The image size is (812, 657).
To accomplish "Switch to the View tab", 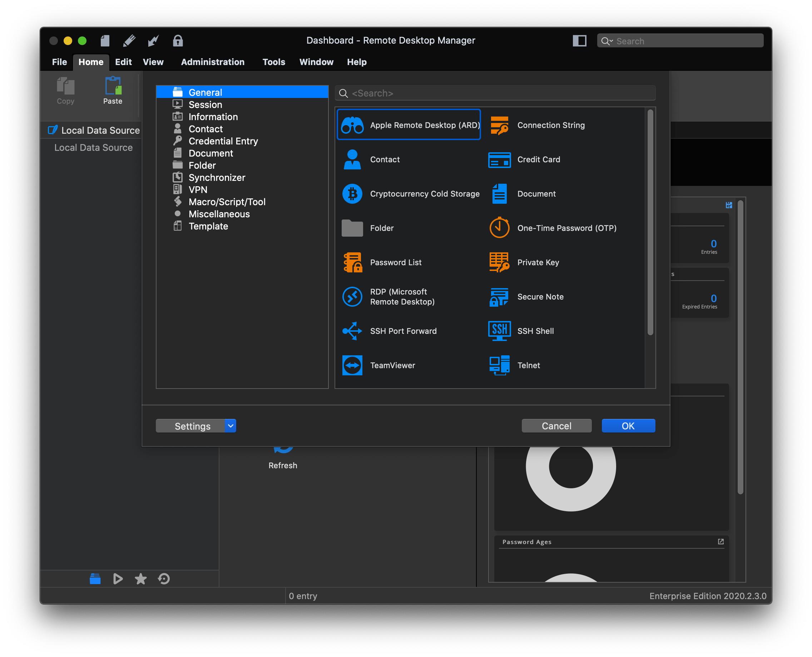I will 153,62.
